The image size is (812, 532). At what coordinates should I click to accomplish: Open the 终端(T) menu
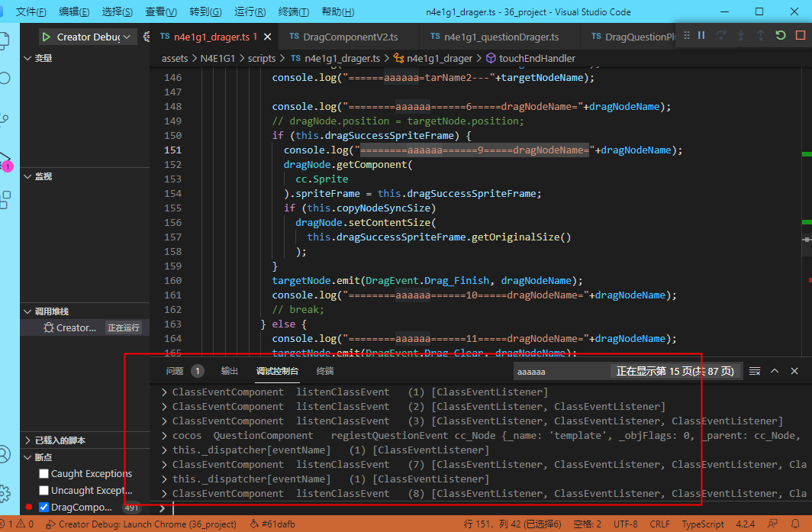(x=293, y=11)
